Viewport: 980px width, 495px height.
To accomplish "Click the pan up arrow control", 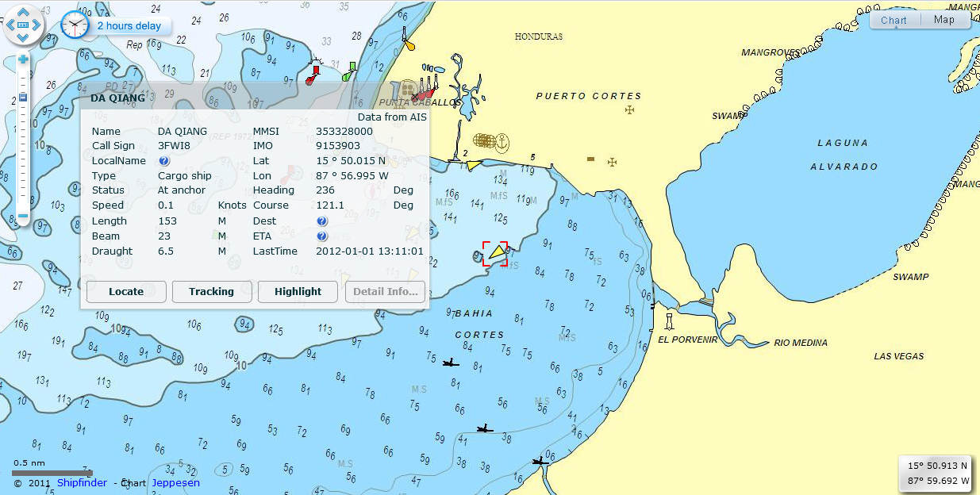I will tap(23, 10).
